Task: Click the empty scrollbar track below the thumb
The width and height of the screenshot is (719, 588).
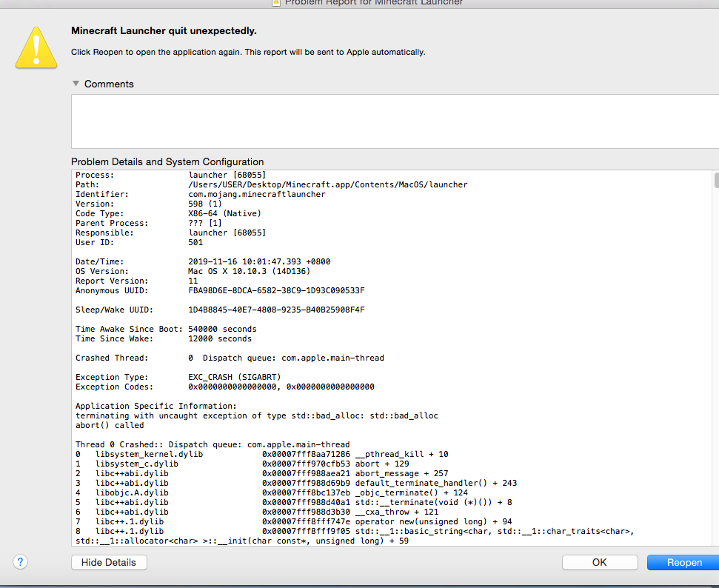Action: (x=716, y=370)
